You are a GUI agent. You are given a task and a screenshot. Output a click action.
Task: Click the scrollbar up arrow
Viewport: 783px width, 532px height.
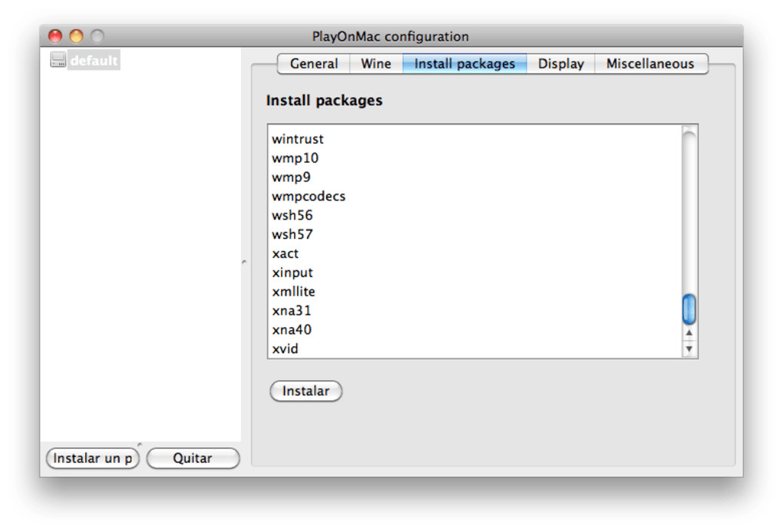pyautogui.click(x=689, y=333)
